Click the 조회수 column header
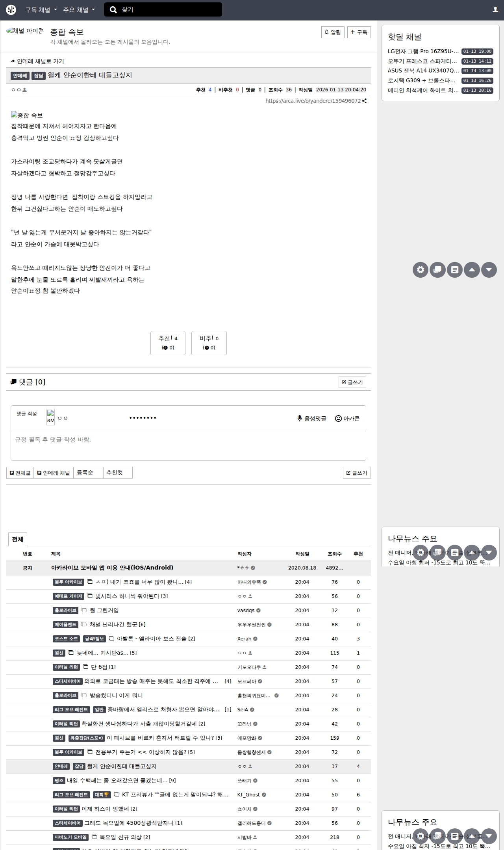 click(x=335, y=554)
